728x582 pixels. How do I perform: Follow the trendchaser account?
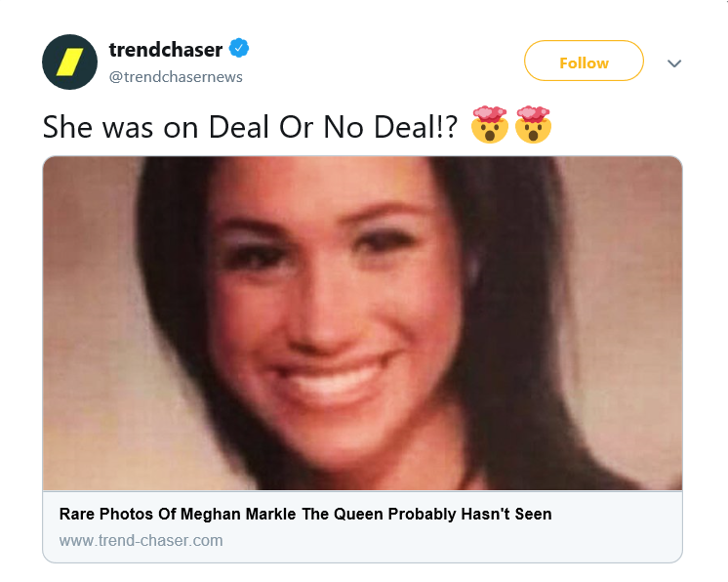click(x=584, y=61)
